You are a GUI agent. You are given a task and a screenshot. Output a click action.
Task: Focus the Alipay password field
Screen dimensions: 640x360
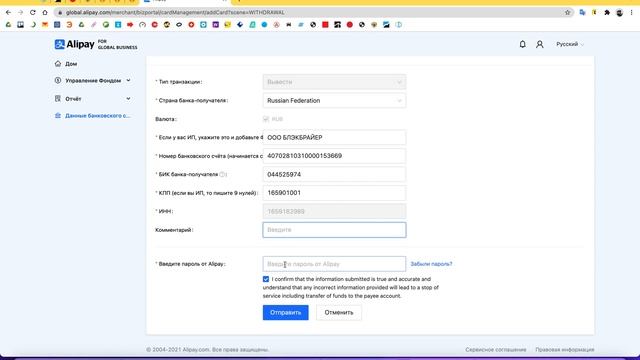334,264
